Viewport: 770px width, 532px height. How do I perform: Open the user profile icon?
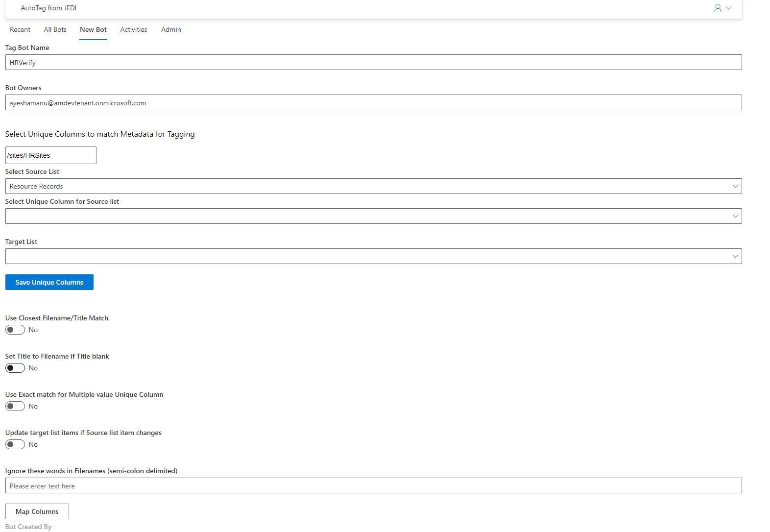point(718,8)
